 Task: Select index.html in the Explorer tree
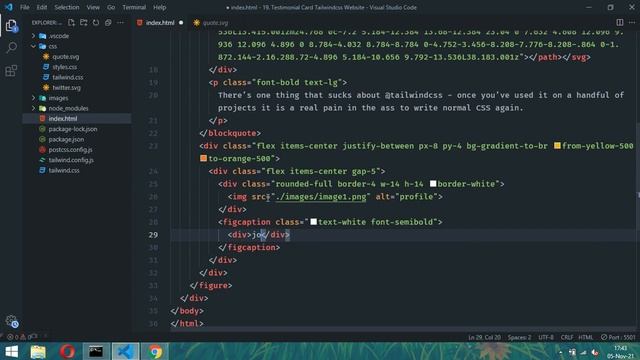[x=77, y=118]
